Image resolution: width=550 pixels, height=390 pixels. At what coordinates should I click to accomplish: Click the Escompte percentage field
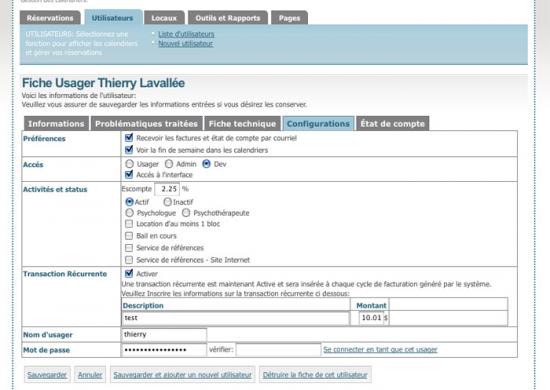coord(167,189)
